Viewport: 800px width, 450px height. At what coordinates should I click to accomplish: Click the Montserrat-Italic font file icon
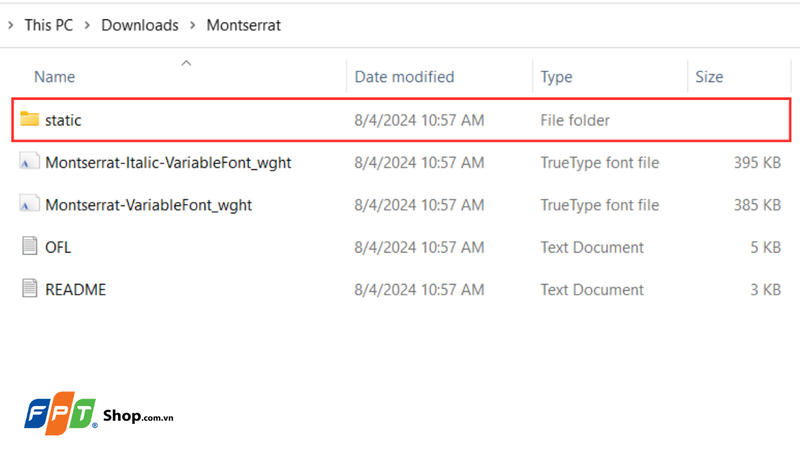point(29,162)
